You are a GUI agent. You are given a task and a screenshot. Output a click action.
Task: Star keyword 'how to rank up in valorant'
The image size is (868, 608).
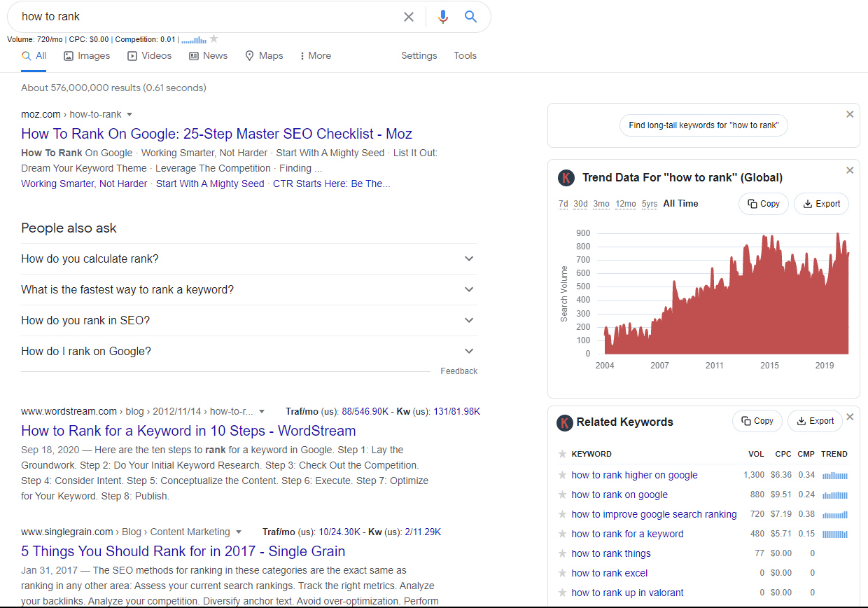point(561,593)
